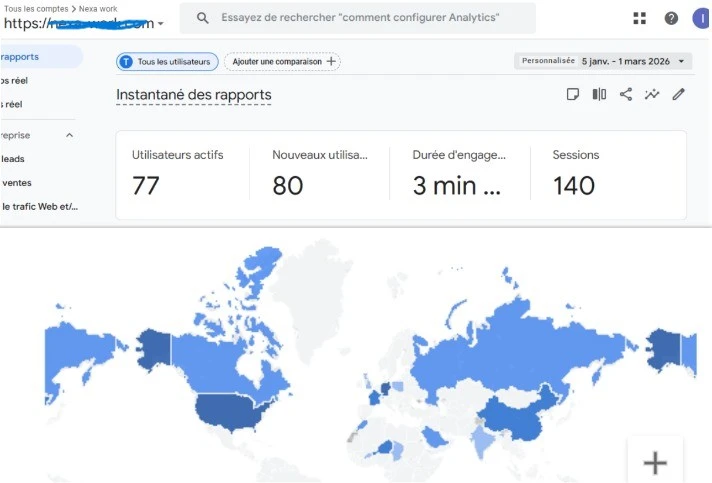Click the search magnifier icon
The height and width of the screenshot is (483, 712).
203,18
